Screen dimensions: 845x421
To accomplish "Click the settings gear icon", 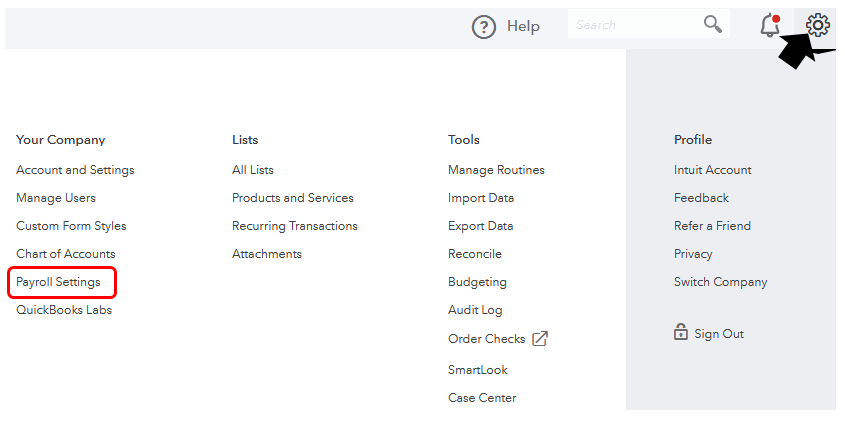I will point(817,25).
